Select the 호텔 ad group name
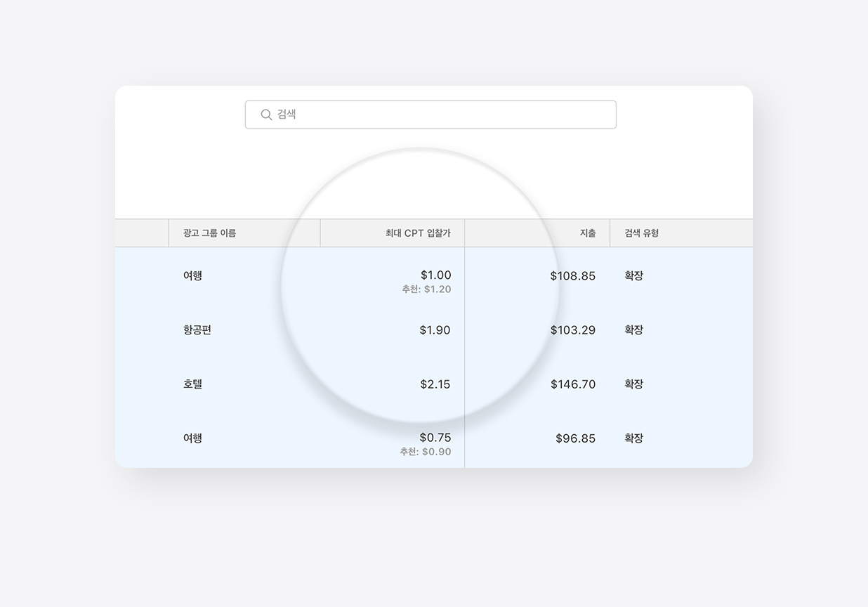The height and width of the screenshot is (607, 868). [x=193, y=384]
